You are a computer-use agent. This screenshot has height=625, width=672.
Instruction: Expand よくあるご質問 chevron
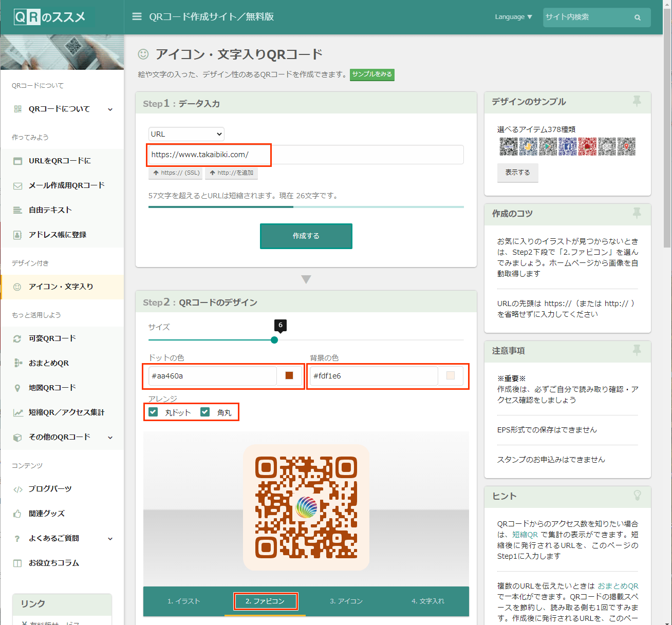[110, 538]
